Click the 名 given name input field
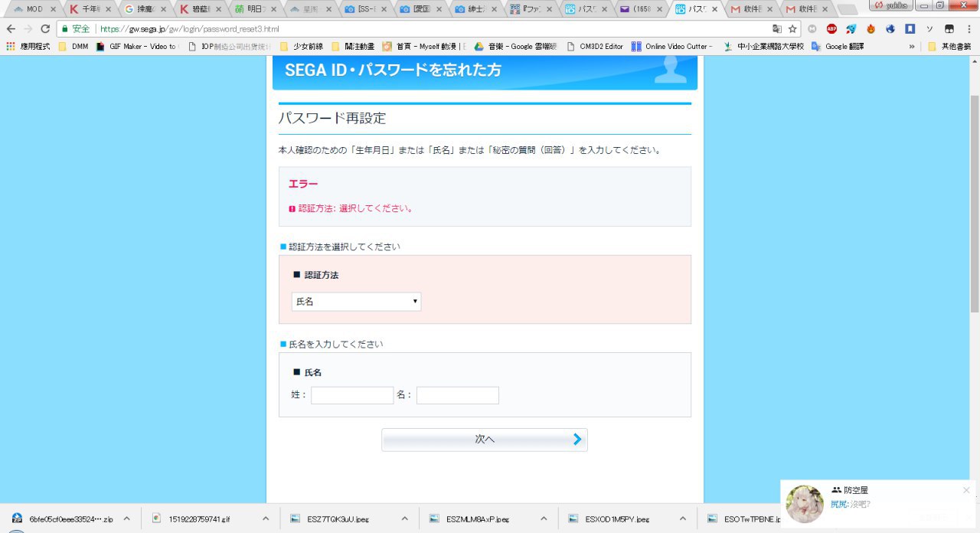This screenshot has height=533, width=980. [457, 395]
